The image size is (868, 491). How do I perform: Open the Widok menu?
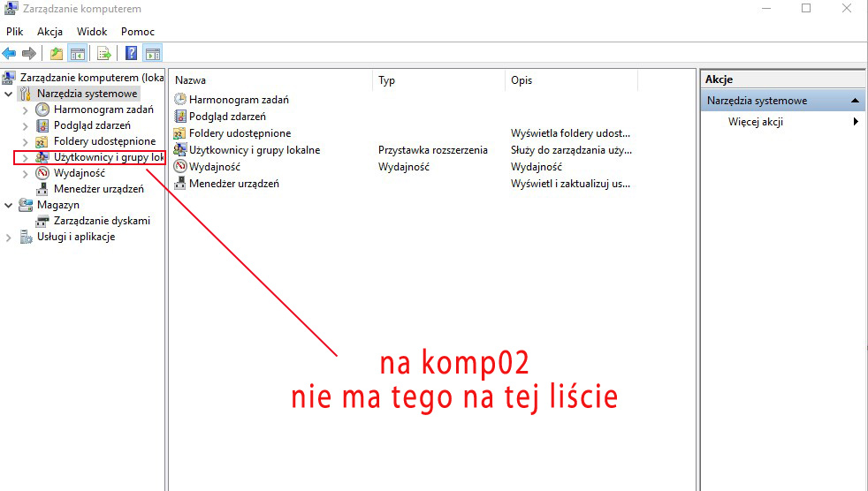pos(92,32)
